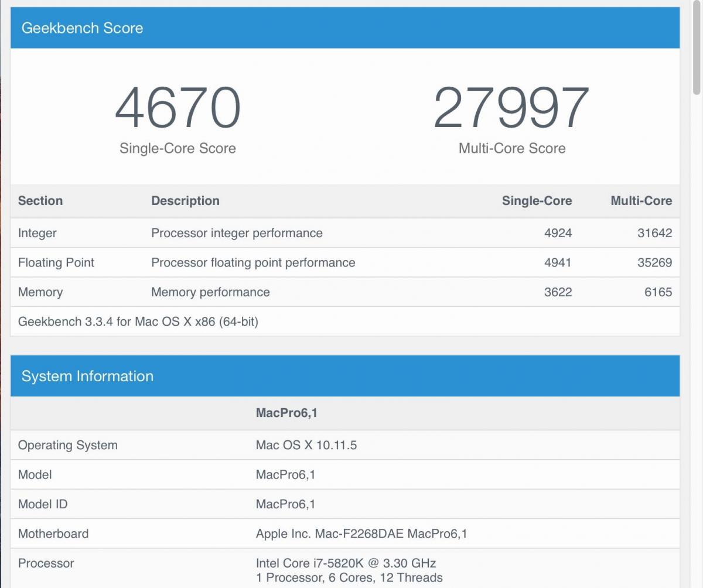Click Integer single-core value 4924
Screen dimensions: 703x588
pos(558,233)
